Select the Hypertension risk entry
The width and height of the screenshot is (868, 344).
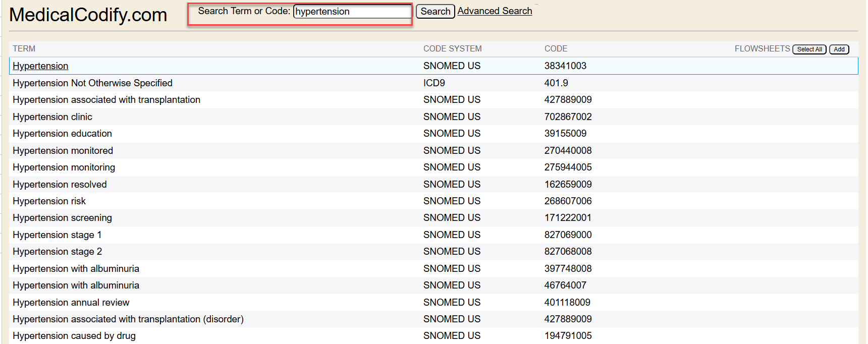[49, 201]
